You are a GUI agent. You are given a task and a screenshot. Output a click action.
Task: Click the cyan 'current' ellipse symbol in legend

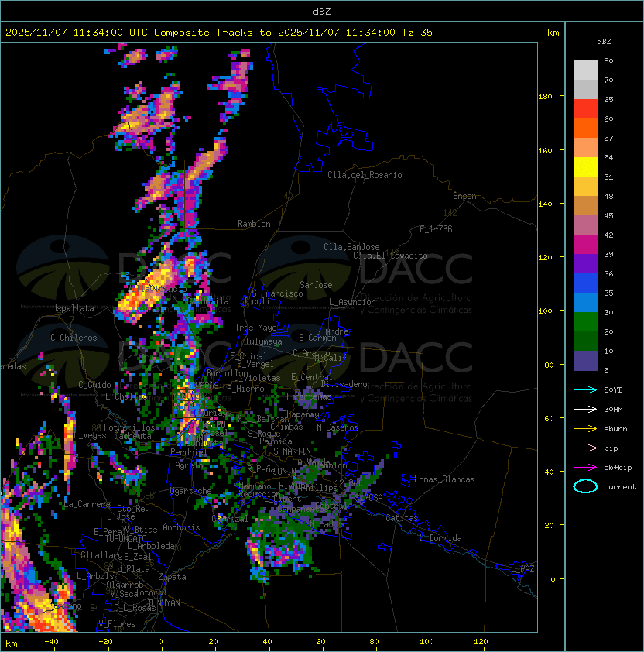tap(585, 486)
